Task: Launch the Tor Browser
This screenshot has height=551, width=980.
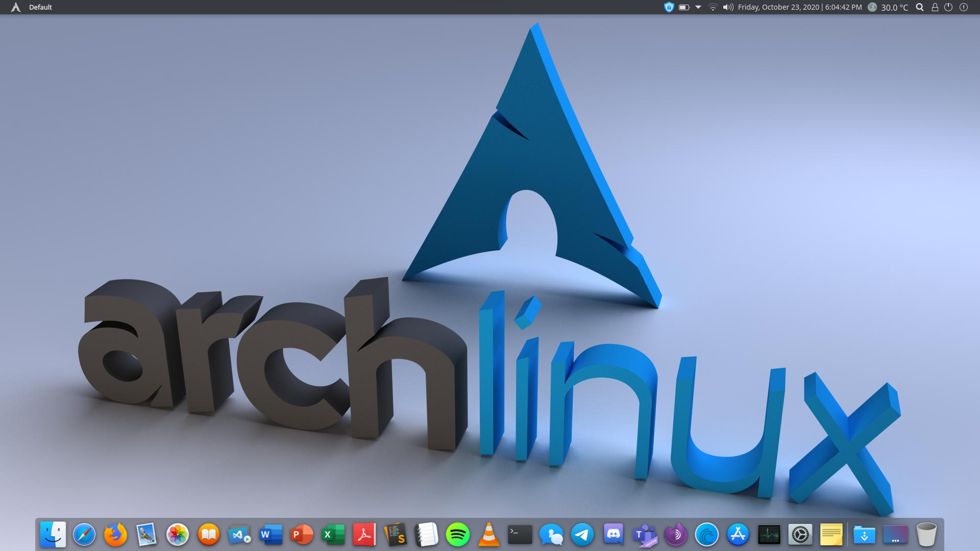Action: pyautogui.click(x=675, y=535)
